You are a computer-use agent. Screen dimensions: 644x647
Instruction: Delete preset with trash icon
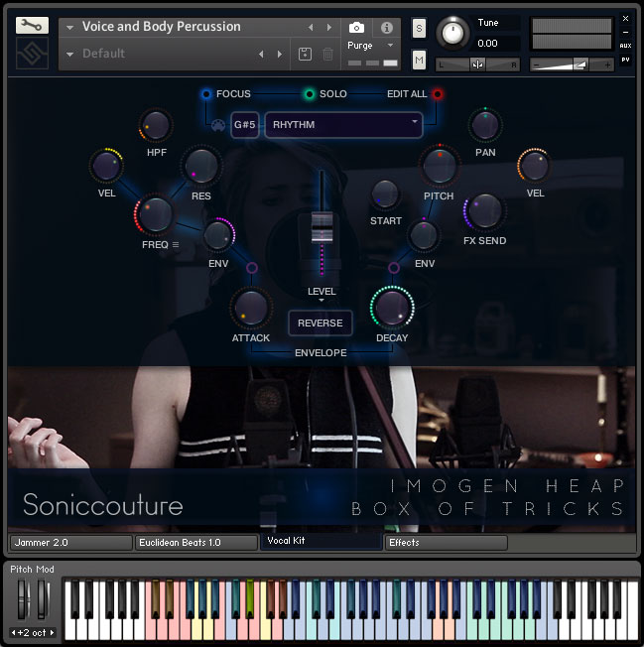328,54
